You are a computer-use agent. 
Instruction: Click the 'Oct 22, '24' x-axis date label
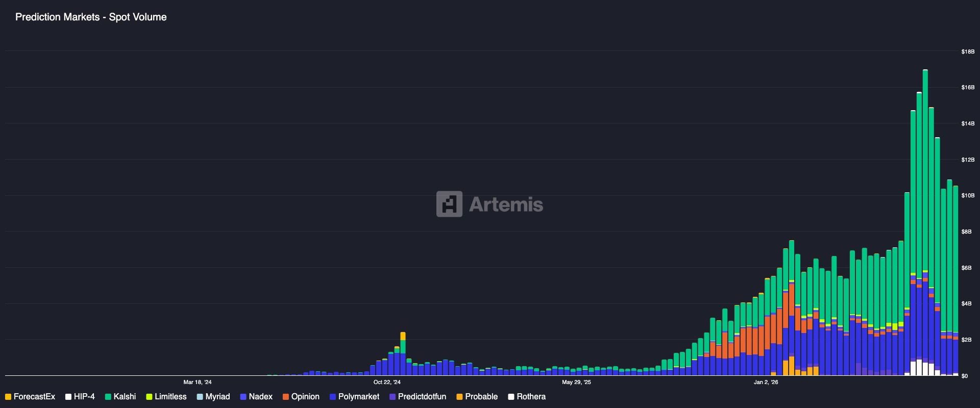coord(387,382)
